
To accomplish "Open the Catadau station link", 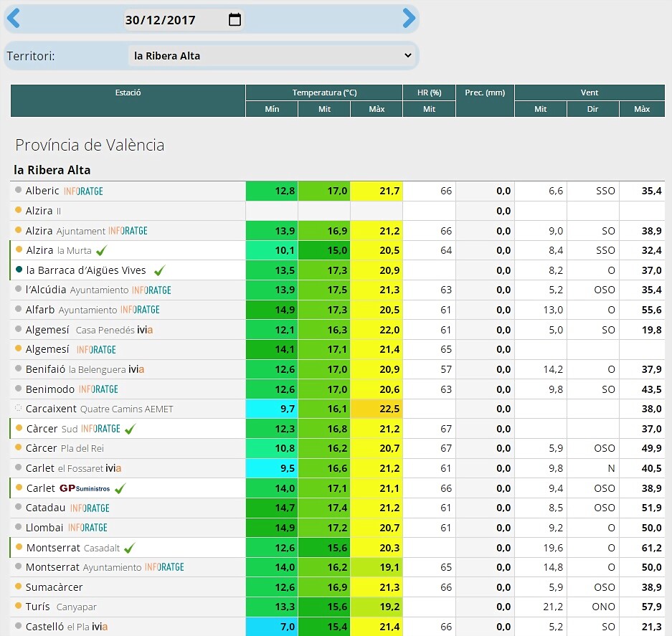I will (45, 508).
